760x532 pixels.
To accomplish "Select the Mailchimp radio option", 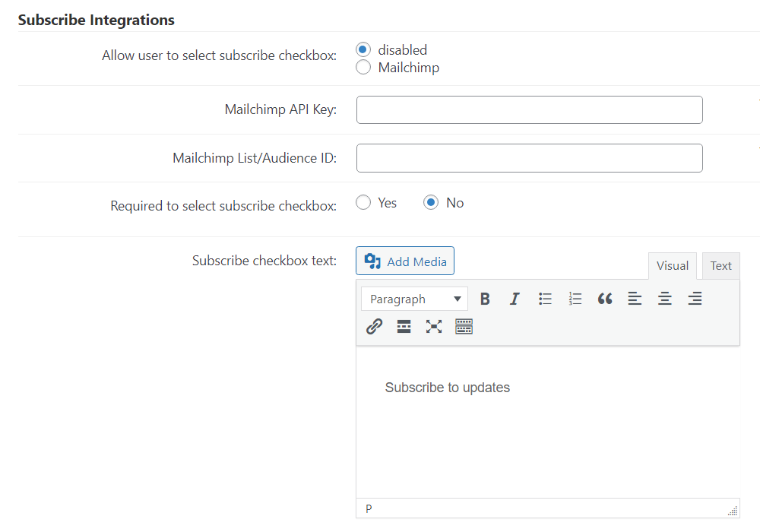I will pyautogui.click(x=363, y=68).
